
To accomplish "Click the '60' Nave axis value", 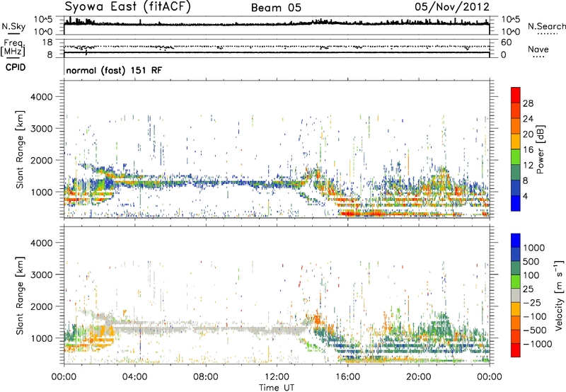I will 507,42.
